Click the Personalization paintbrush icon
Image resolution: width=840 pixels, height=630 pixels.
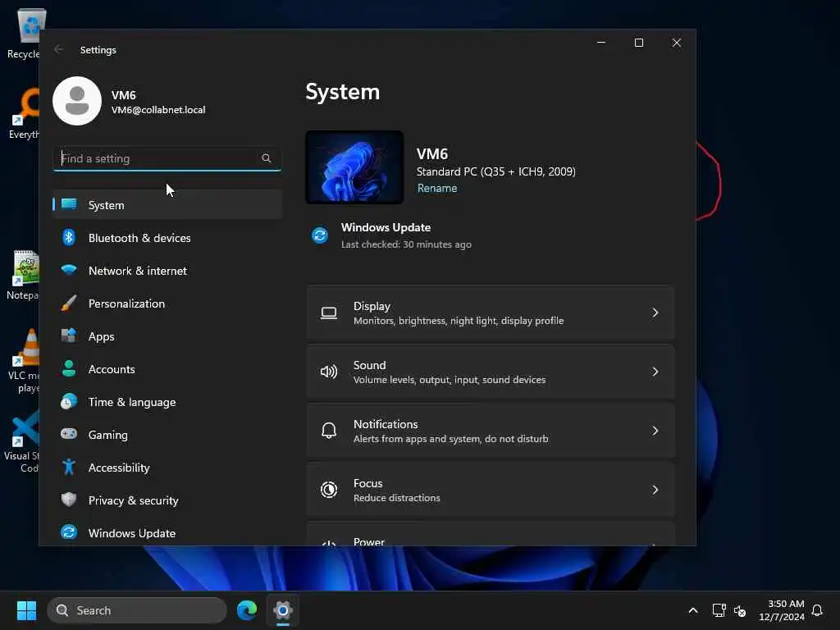69,304
